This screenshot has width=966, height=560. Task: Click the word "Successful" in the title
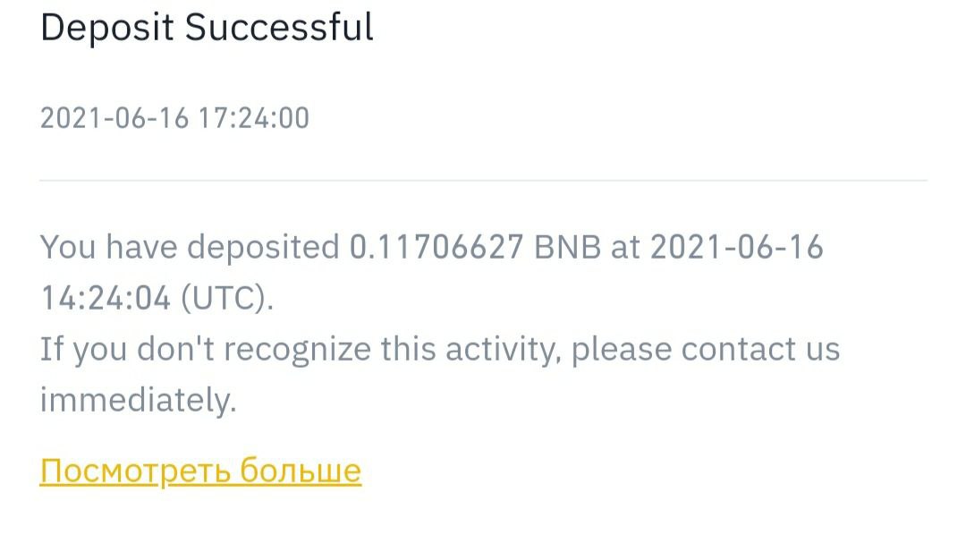point(279,28)
